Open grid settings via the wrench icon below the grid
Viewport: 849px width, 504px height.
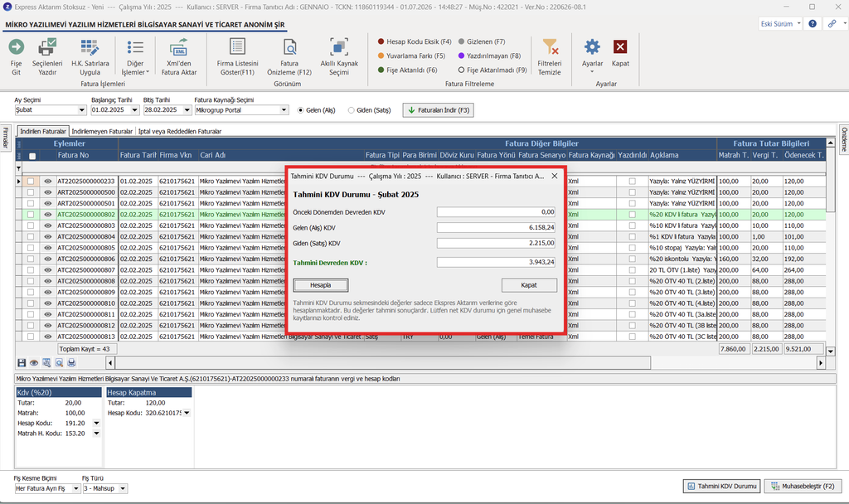coord(46,363)
